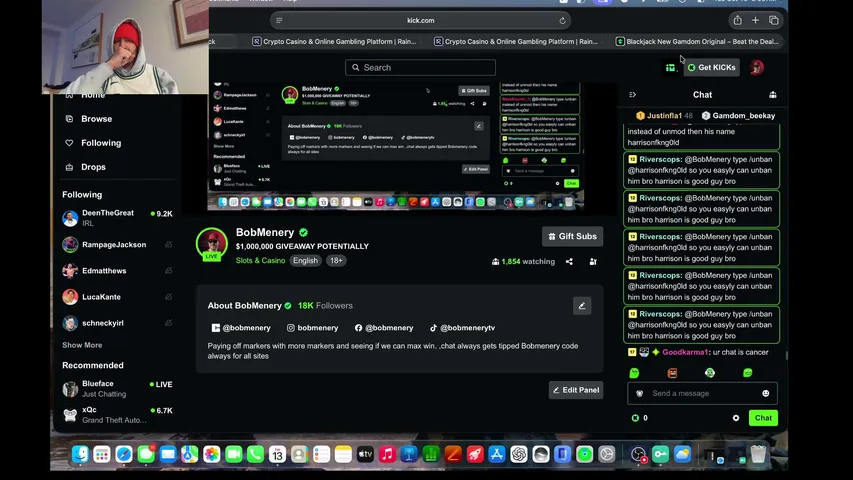Viewport: 853px width, 480px height.
Task: Select the fourth green emote above message box
Action: tap(747, 373)
